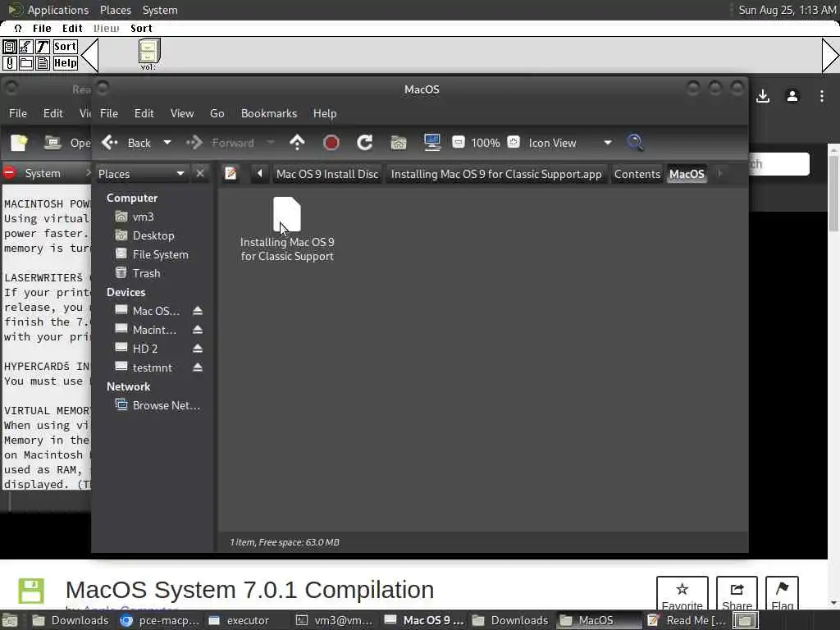
Task: Open browser downloads icon
Action: (763, 97)
